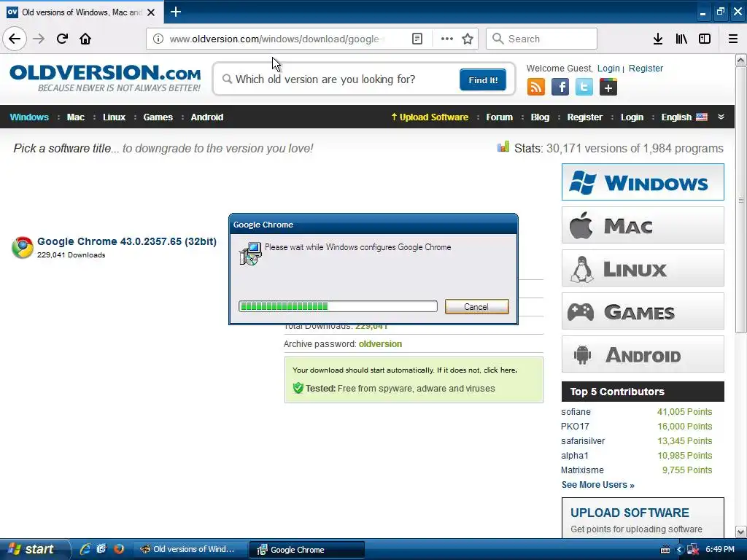Open Login in the black nav bar
This screenshot has width=747, height=560.
pyautogui.click(x=632, y=117)
